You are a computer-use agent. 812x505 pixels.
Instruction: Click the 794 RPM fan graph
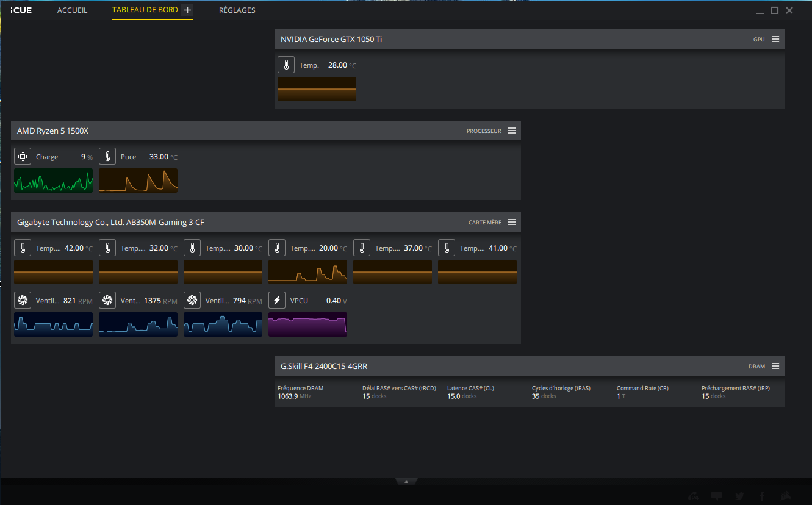223,324
